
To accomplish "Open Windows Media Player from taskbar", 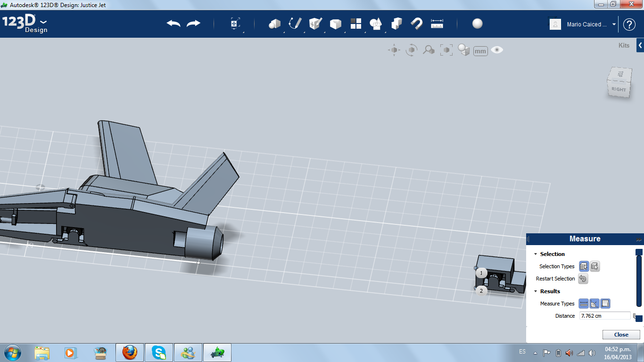I will (70, 353).
